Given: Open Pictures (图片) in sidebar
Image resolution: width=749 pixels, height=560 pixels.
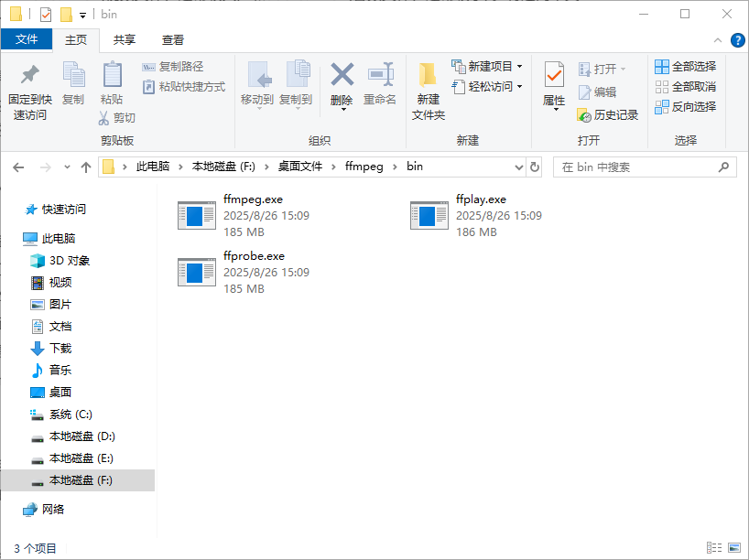Looking at the screenshot, I should pos(51,305).
